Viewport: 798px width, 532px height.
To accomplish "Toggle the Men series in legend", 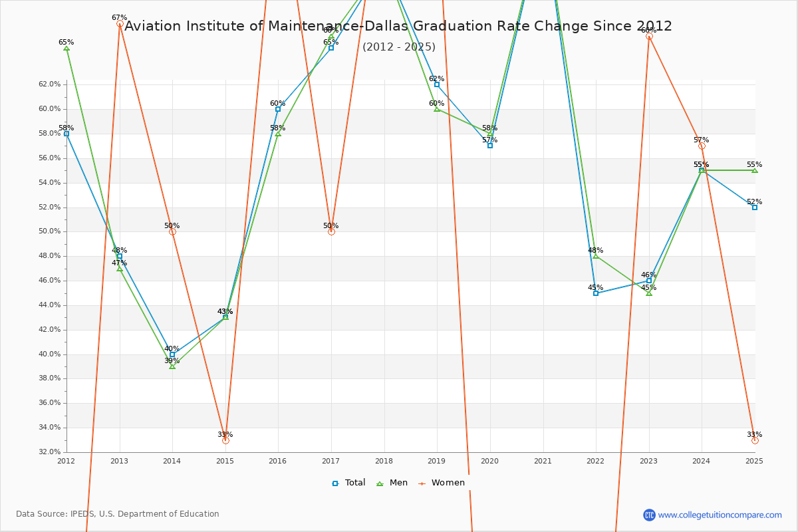I will 392,483.
